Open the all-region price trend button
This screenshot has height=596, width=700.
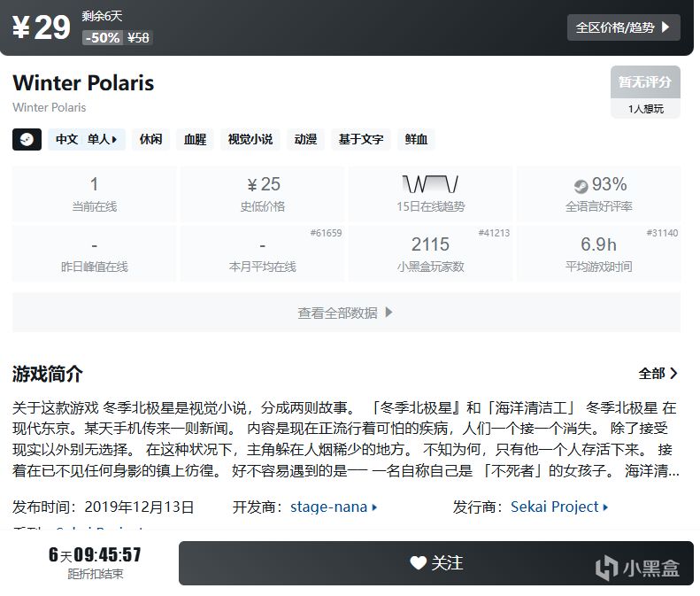coord(623,27)
